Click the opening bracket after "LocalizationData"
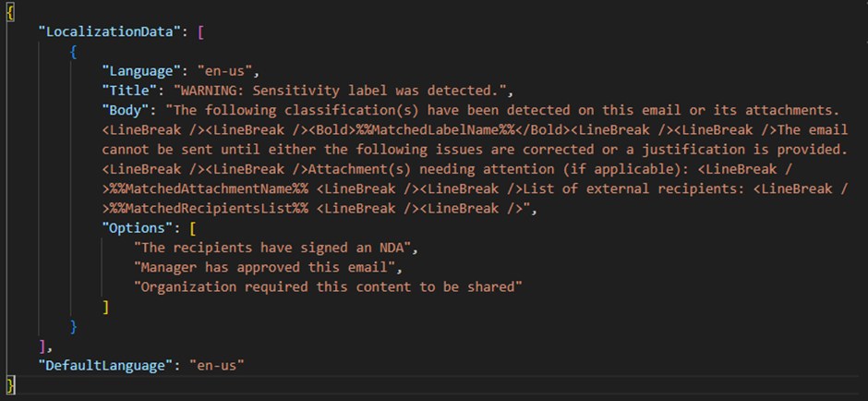The image size is (868, 401). (200, 32)
